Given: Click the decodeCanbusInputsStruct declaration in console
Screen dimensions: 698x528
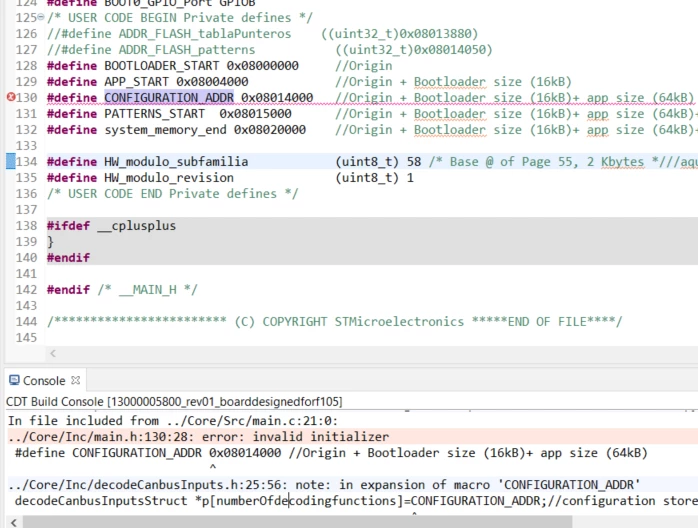Looking at the screenshot, I should pyautogui.click(x=356, y=501).
